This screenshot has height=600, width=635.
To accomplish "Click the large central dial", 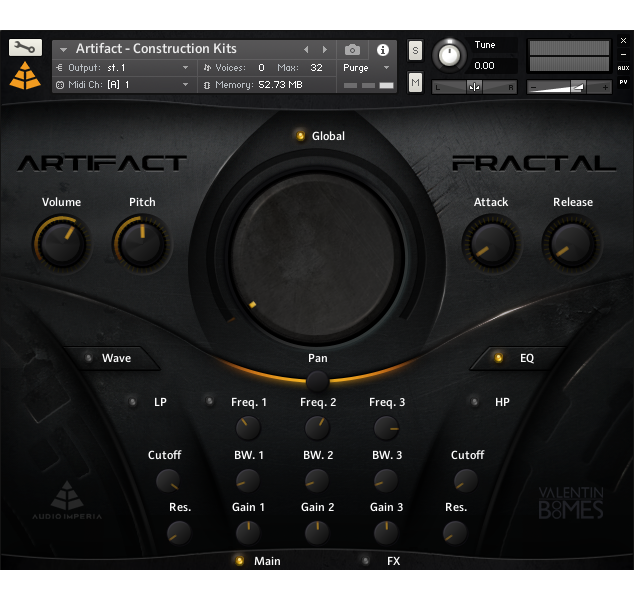I will coord(317,258).
